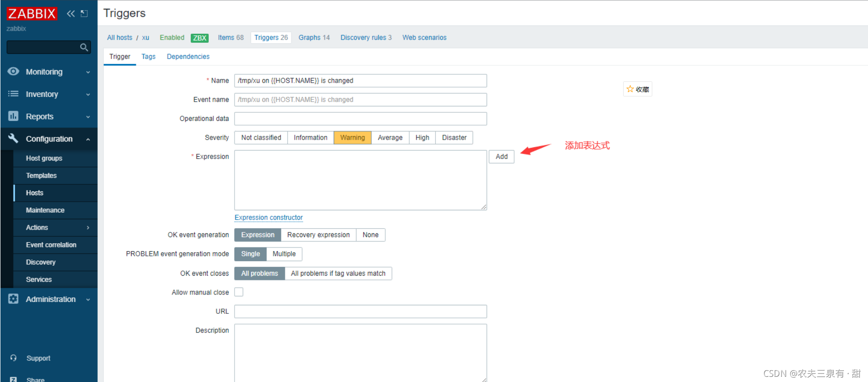Click the search magnifier icon
The width and height of the screenshot is (868, 382).
[x=84, y=47]
